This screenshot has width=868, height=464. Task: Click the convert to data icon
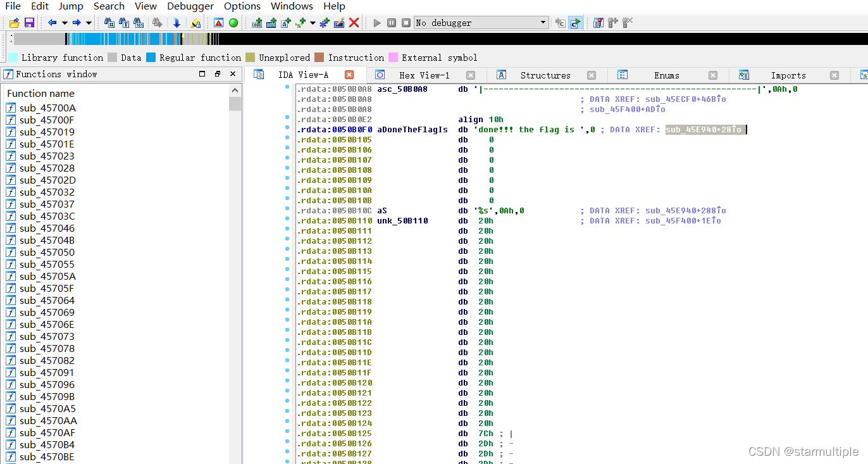271,23
